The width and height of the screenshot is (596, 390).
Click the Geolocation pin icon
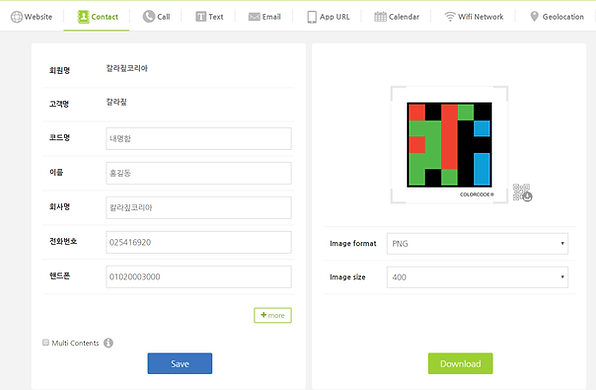534,17
